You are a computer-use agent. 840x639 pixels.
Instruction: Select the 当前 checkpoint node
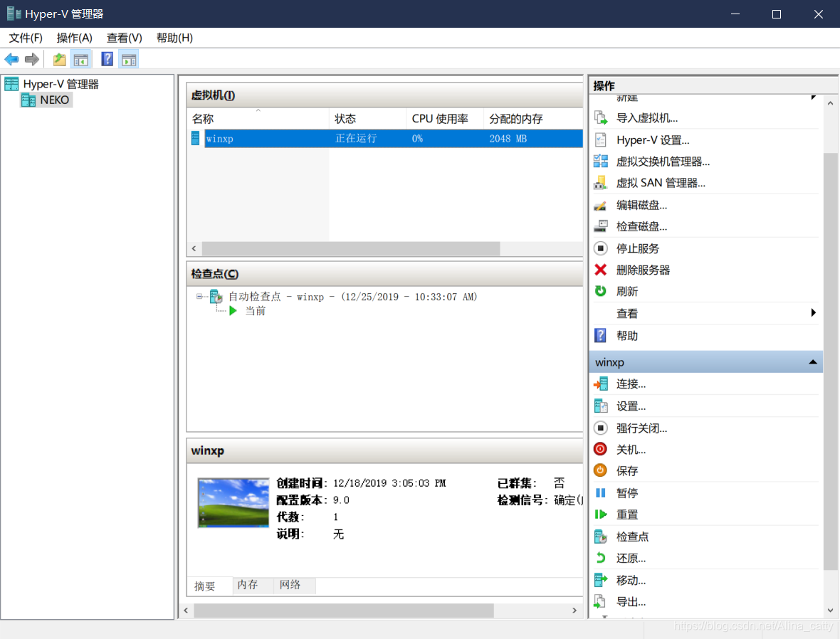[256, 311]
